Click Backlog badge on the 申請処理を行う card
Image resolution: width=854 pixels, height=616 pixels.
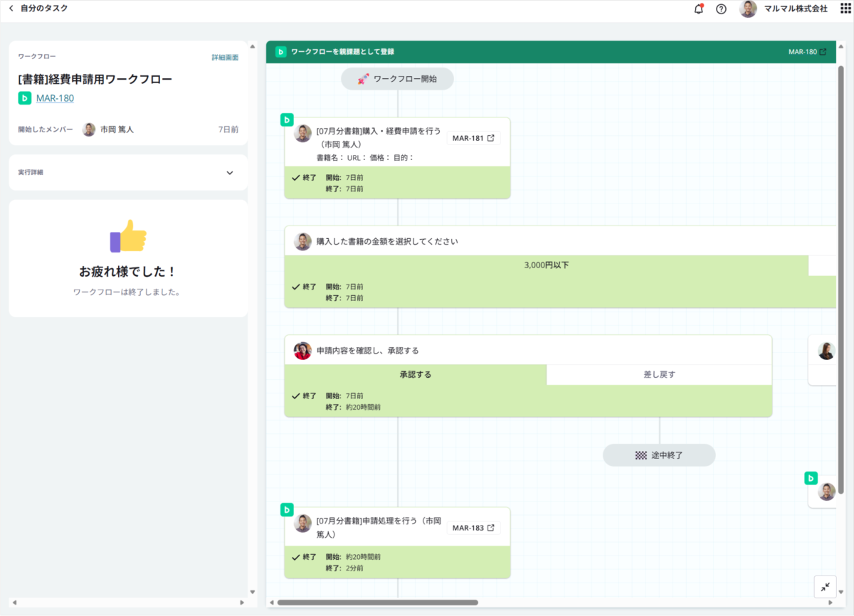(x=287, y=509)
